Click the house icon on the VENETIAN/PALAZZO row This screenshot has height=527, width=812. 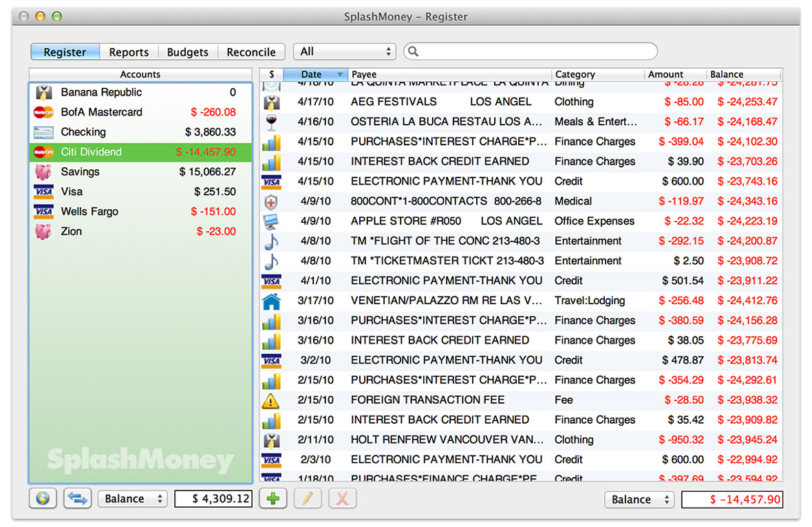click(271, 301)
